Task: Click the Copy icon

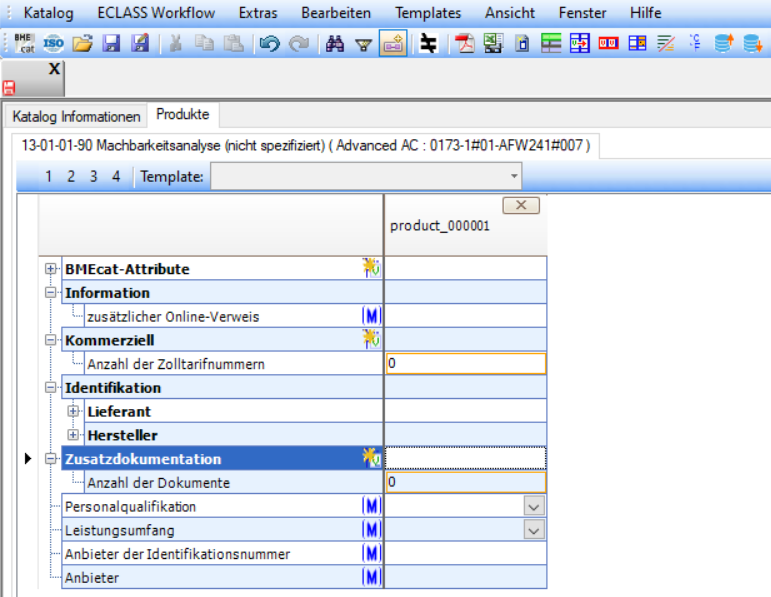Action: point(204,43)
